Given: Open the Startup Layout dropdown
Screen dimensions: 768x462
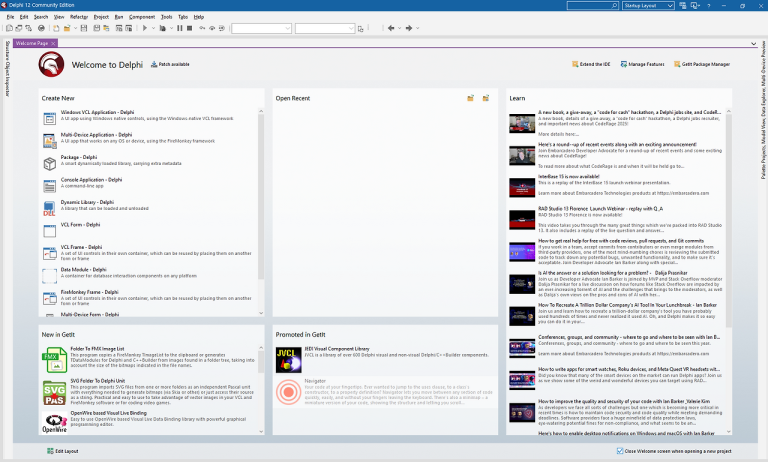Looking at the screenshot, I should (x=648, y=5).
